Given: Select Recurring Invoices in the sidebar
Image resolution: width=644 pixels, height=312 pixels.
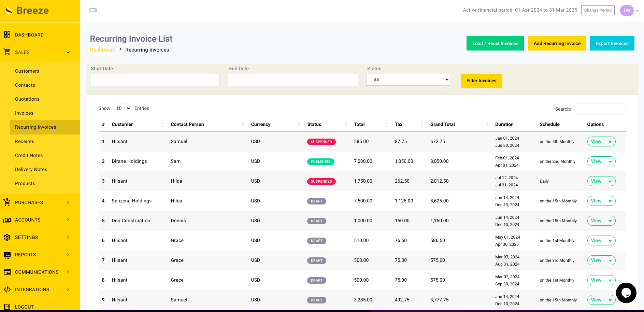Looking at the screenshot, I should (x=35, y=127).
